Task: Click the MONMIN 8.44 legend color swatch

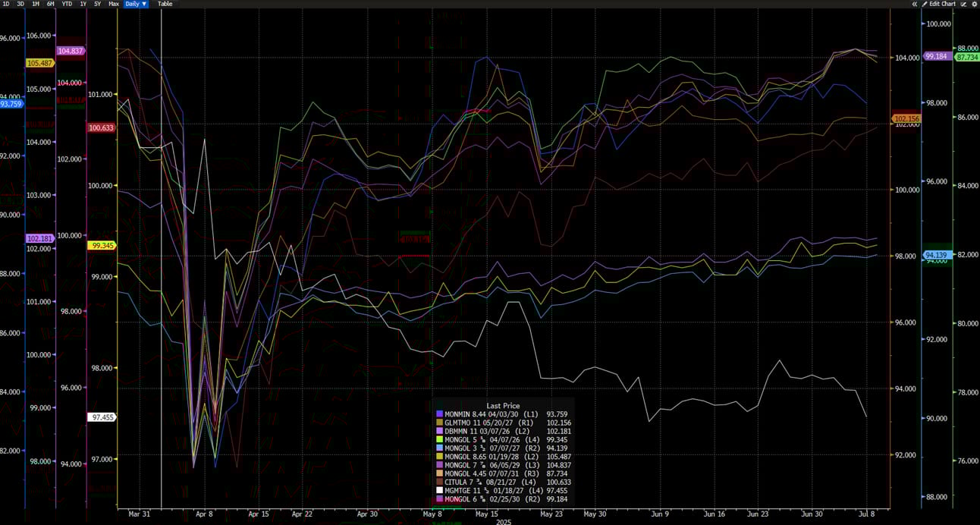Action: pos(440,413)
